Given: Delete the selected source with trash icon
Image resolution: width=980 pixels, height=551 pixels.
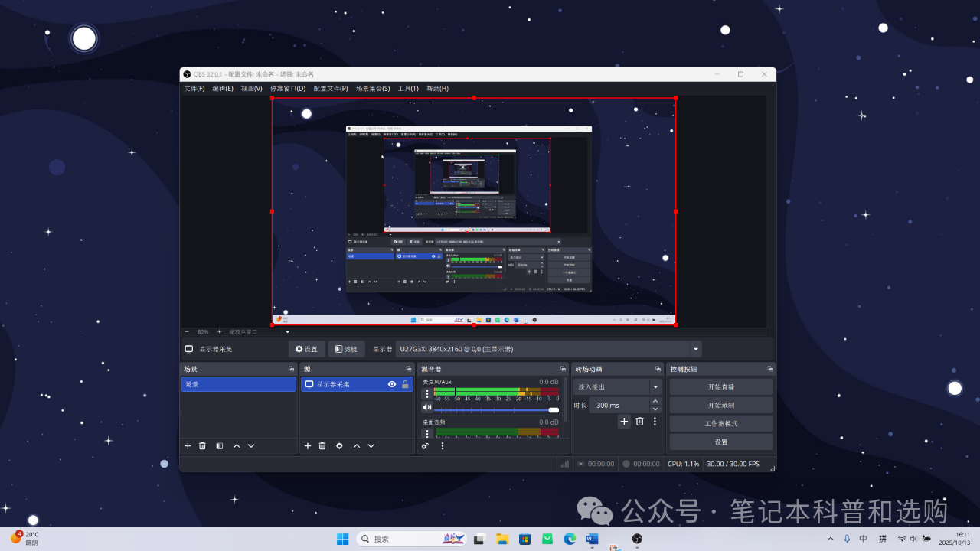Looking at the screenshot, I should coord(322,445).
